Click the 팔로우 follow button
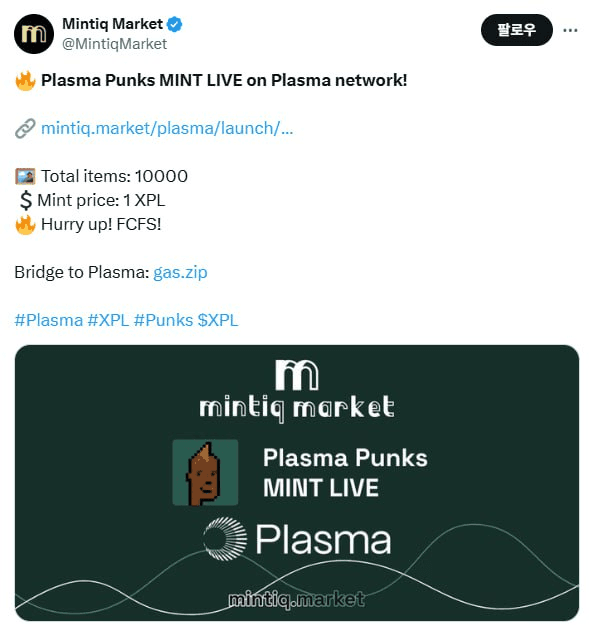This screenshot has height=626, width=589. pyautogui.click(x=516, y=30)
